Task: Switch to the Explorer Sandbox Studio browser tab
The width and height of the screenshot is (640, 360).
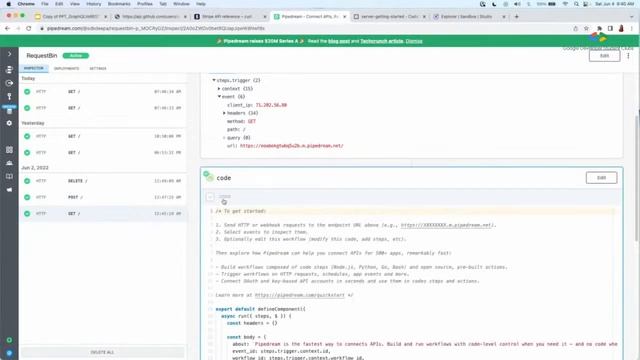Action: coord(469,16)
